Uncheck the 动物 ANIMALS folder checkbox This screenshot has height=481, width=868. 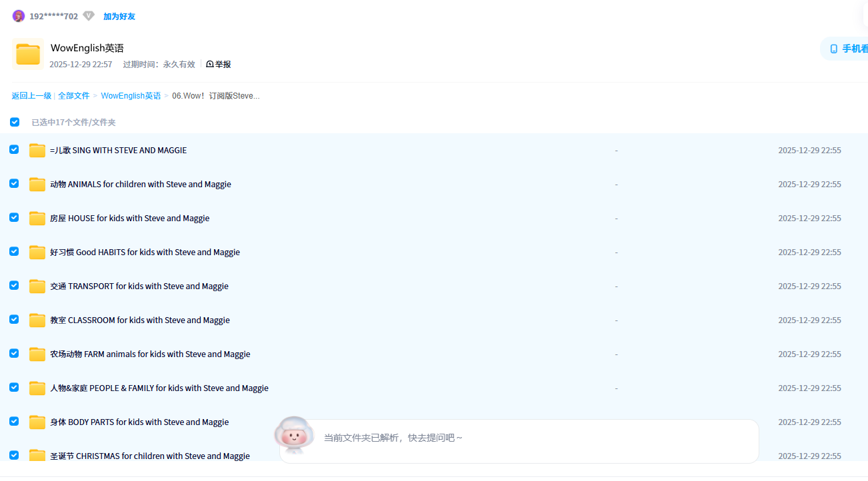coord(14,183)
